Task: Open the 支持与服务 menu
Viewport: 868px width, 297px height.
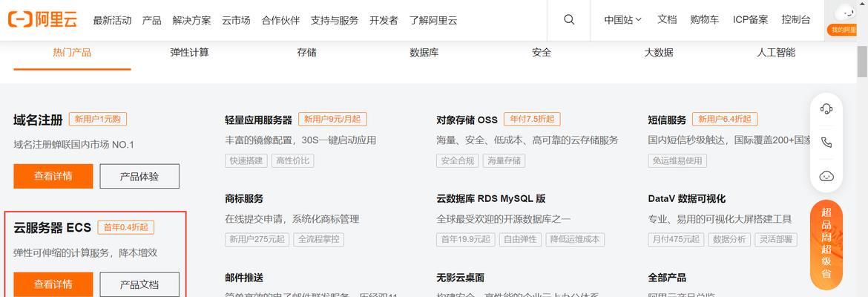Action: 335,21
